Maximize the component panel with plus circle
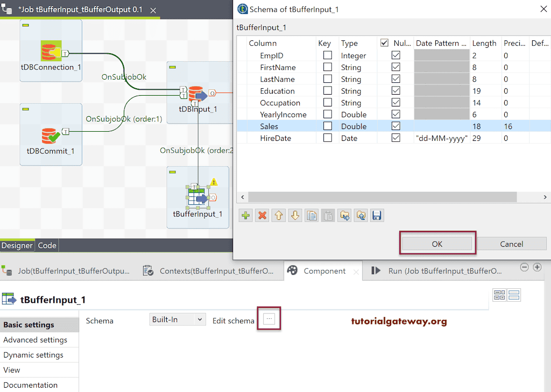This screenshot has width=551, height=392. point(538,267)
